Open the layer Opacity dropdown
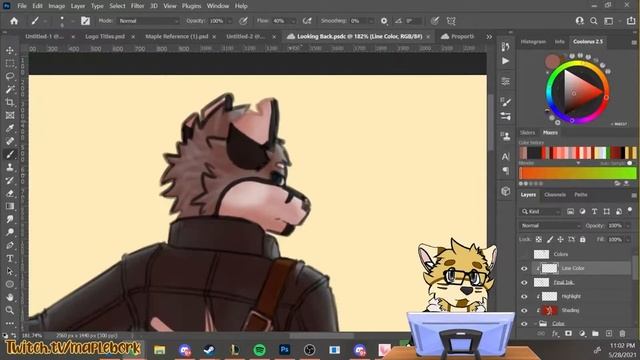Viewport: 640px width, 360px height. pyautogui.click(x=628, y=226)
